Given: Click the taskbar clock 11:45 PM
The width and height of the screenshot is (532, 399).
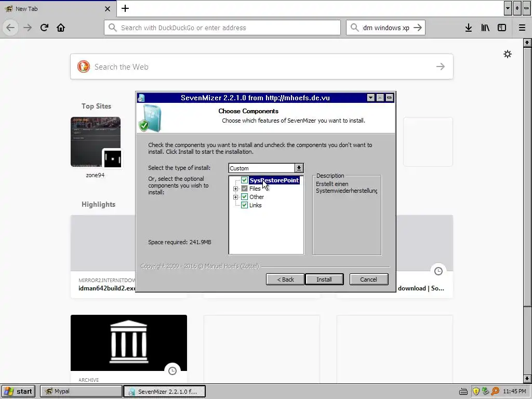Looking at the screenshot, I should pos(514,391).
